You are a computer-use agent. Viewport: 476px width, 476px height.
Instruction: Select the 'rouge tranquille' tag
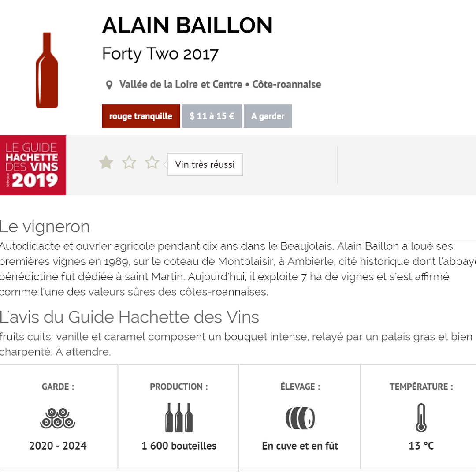coord(141,116)
